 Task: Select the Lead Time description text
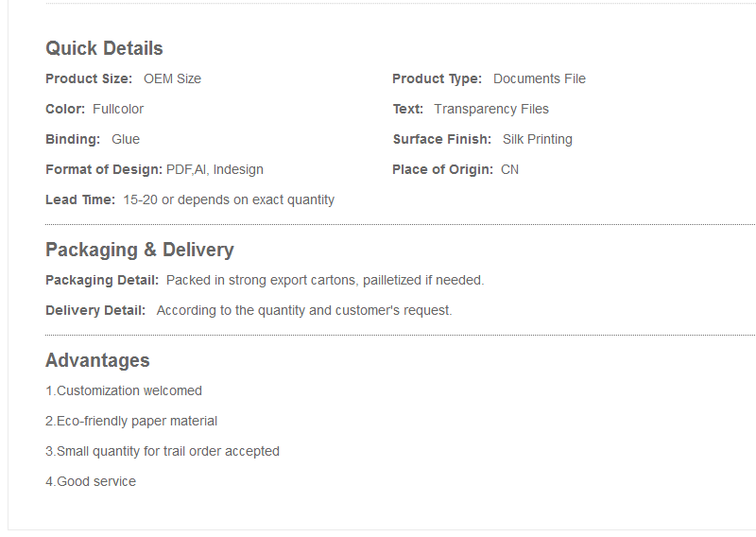click(x=229, y=200)
